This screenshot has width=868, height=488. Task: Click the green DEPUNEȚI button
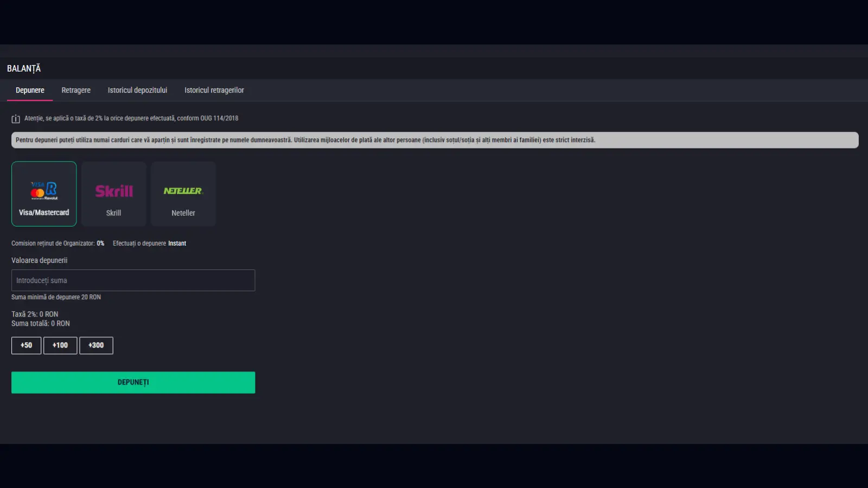[x=133, y=382]
